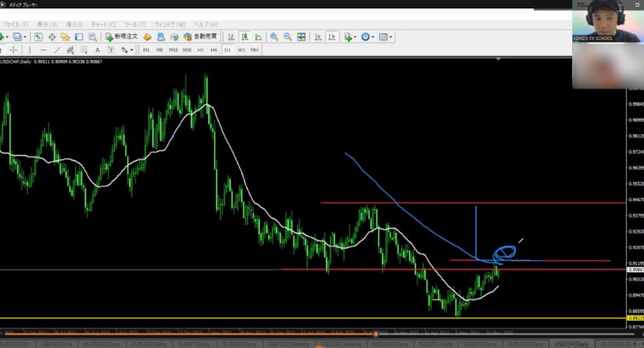Select the equidistant channel tool
Viewport: 644px width, 348px height.
70,49
